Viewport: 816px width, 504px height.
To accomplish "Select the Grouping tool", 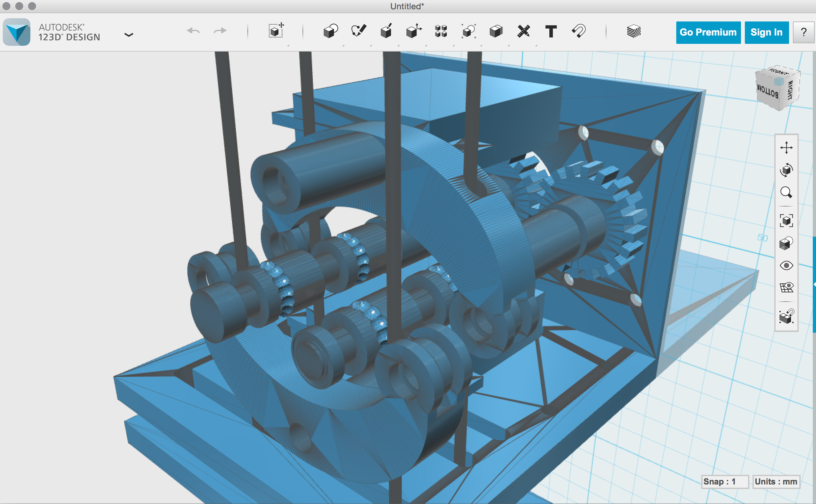I will (469, 31).
